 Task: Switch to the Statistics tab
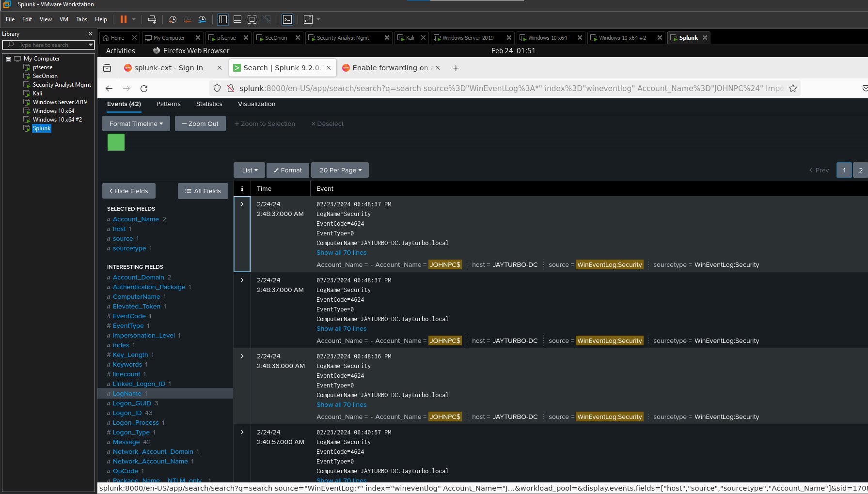(x=209, y=104)
